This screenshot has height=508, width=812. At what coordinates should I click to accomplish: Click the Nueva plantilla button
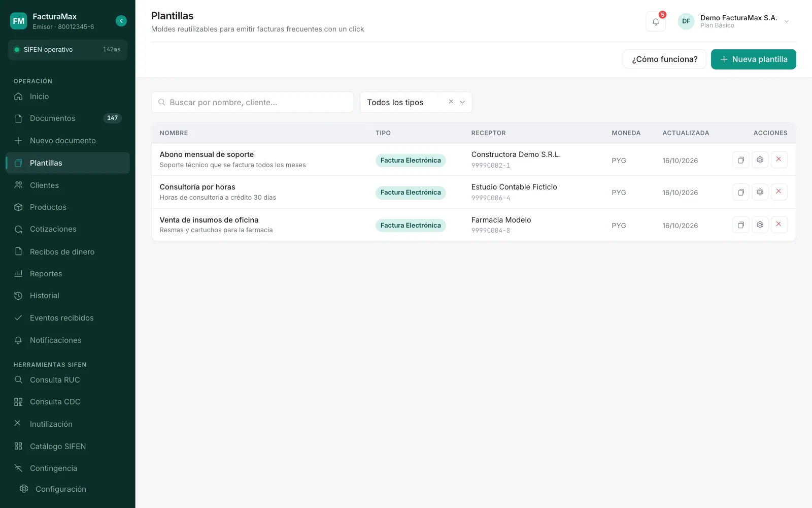(754, 59)
